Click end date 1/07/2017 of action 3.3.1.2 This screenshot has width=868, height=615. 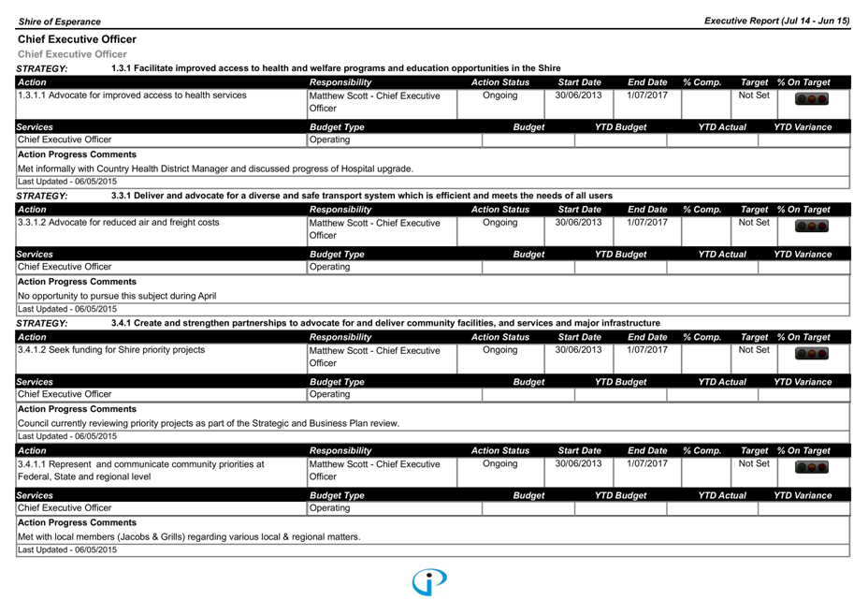pyautogui.click(x=647, y=222)
